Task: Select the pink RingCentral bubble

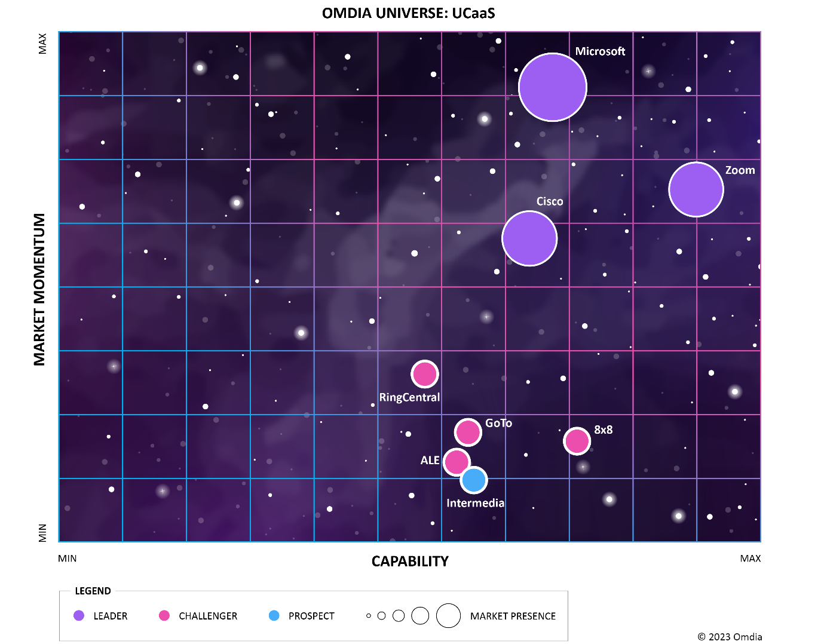Action: tap(424, 374)
